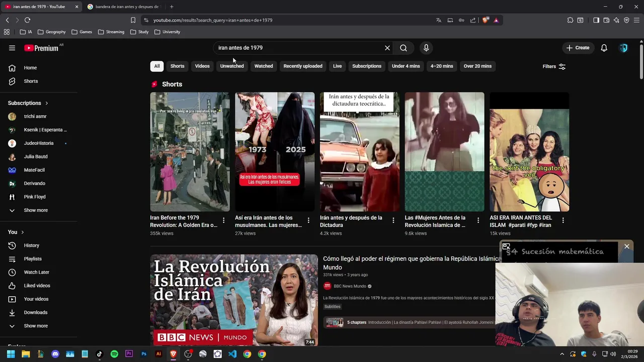Click the Create button
Screen dimensions: 644x362
(578, 48)
